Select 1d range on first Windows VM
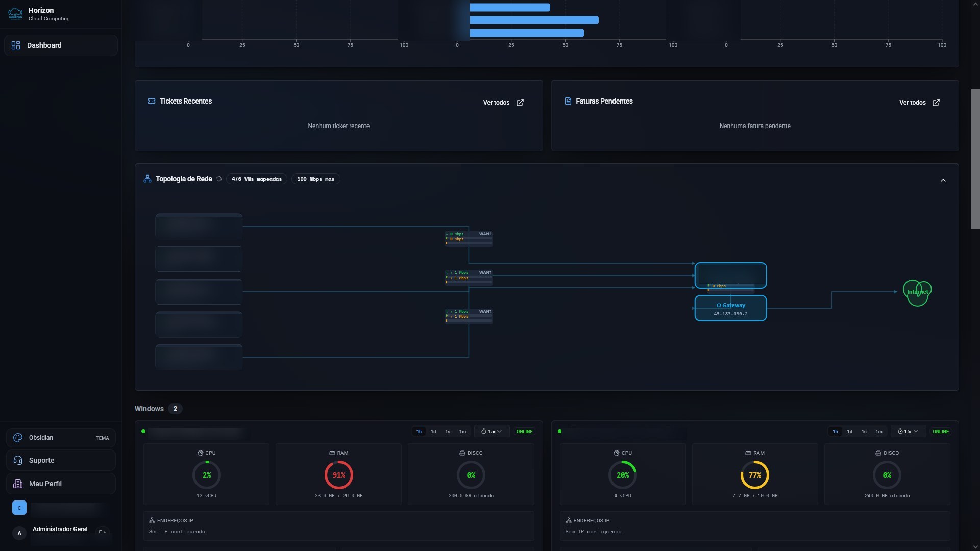Viewport: 980px width, 551px height. [433, 432]
